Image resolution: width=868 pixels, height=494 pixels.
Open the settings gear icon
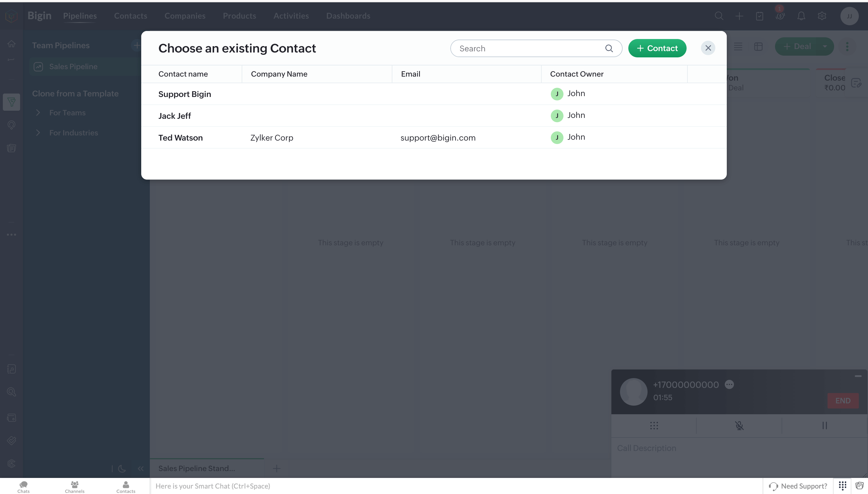[x=822, y=16]
